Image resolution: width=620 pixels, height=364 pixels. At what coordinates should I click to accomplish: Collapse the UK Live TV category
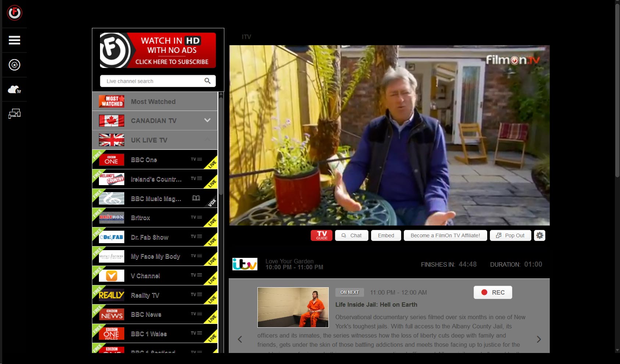tap(207, 140)
